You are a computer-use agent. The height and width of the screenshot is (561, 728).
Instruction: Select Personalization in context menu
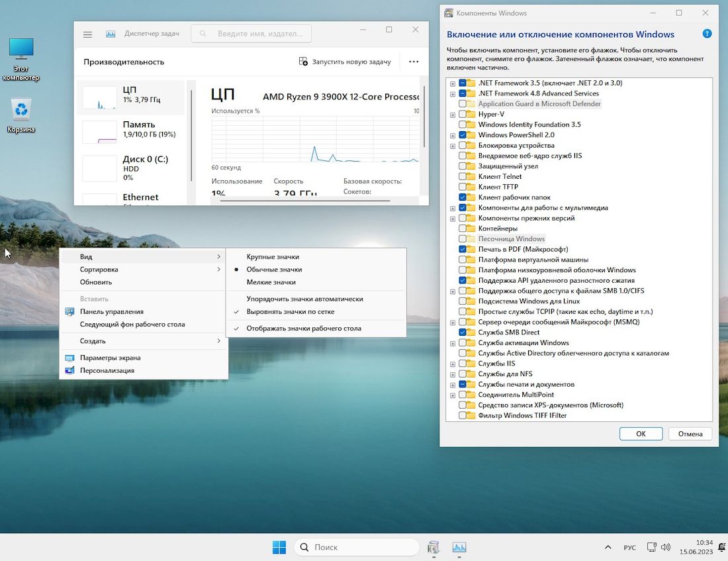107,370
